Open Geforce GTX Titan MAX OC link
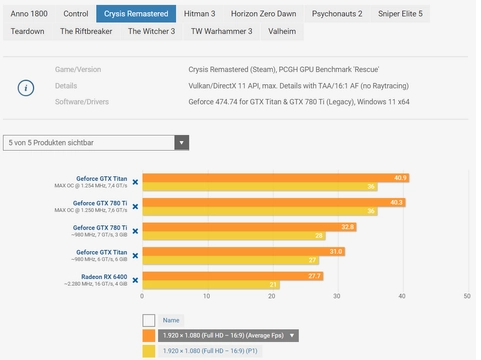The width and height of the screenshot is (481, 360). (101, 179)
